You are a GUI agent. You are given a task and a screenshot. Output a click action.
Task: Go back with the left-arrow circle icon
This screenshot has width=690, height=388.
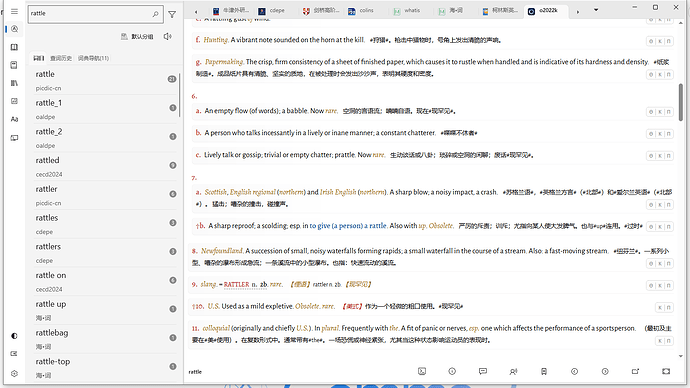click(574, 371)
